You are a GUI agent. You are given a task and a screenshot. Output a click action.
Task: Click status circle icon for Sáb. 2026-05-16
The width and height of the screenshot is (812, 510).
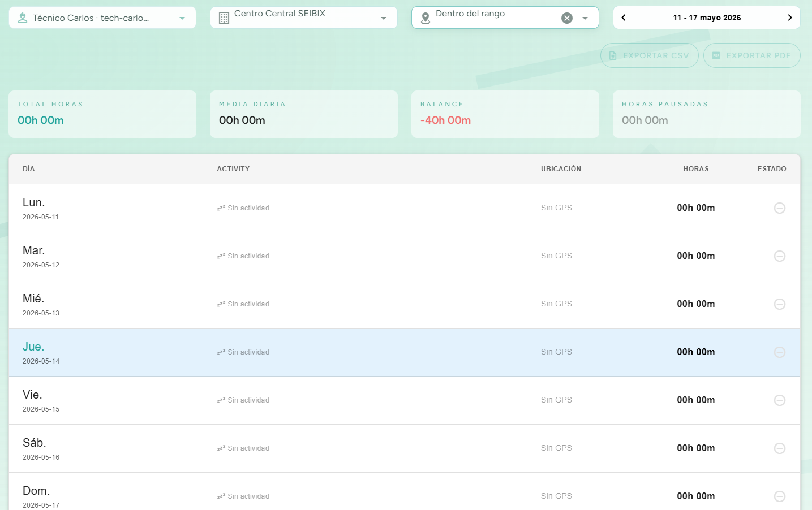(779, 448)
